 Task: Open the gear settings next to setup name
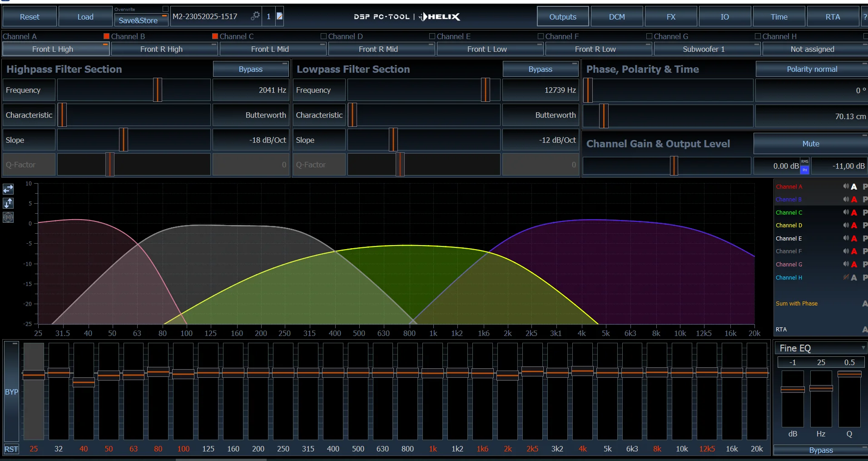coord(255,16)
